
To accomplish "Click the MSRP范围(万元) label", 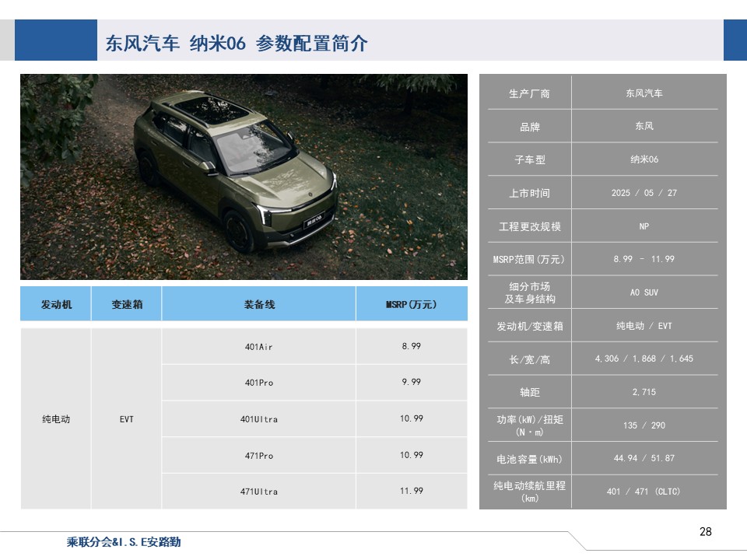I will tap(529, 260).
